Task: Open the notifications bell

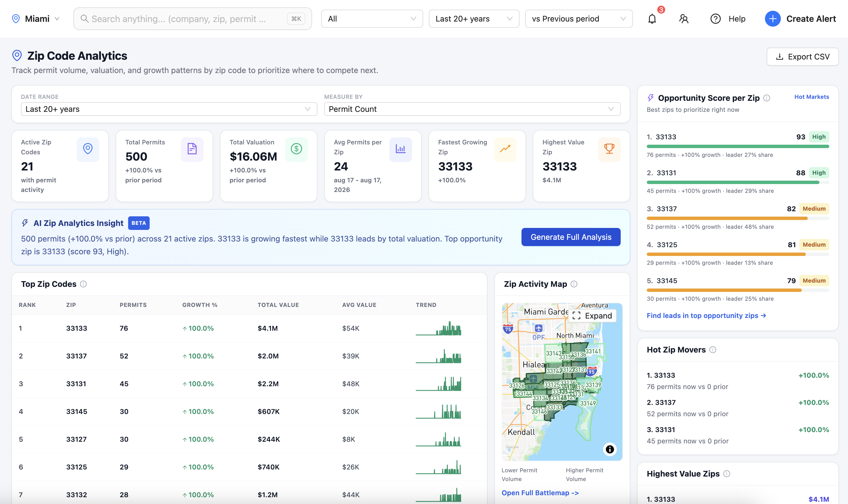Action: point(652,19)
